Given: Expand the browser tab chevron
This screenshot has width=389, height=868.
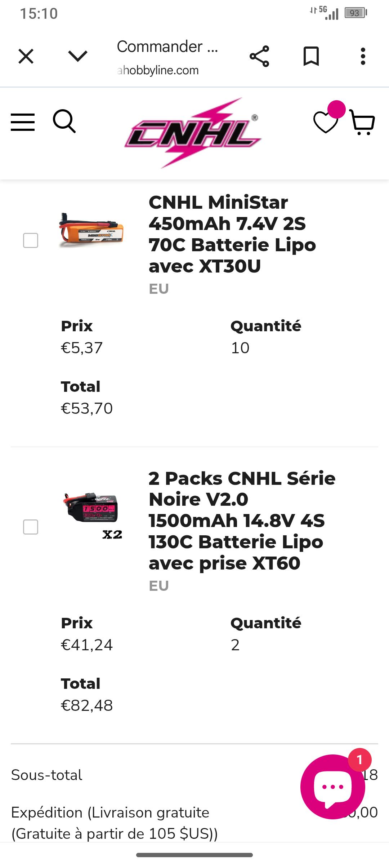Looking at the screenshot, I should coord(78,56).
